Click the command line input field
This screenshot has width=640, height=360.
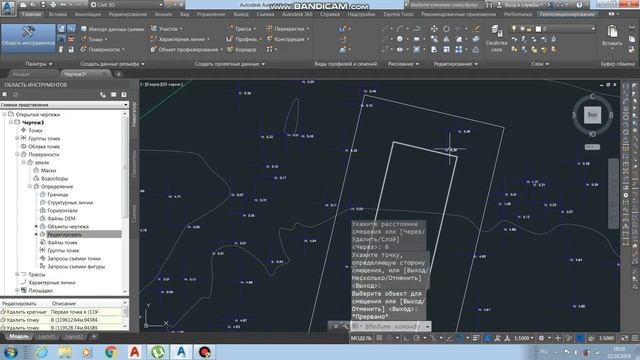(390, 326)
